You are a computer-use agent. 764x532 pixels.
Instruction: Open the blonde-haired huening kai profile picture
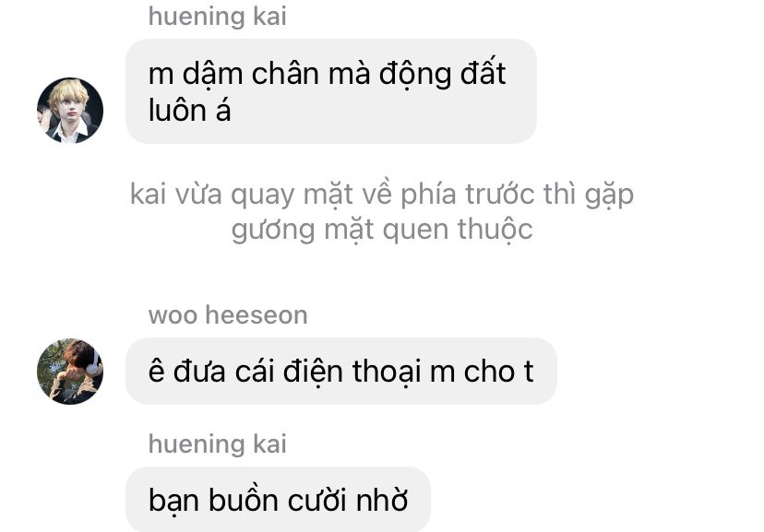pyautogui.click(x=70, y=111)
